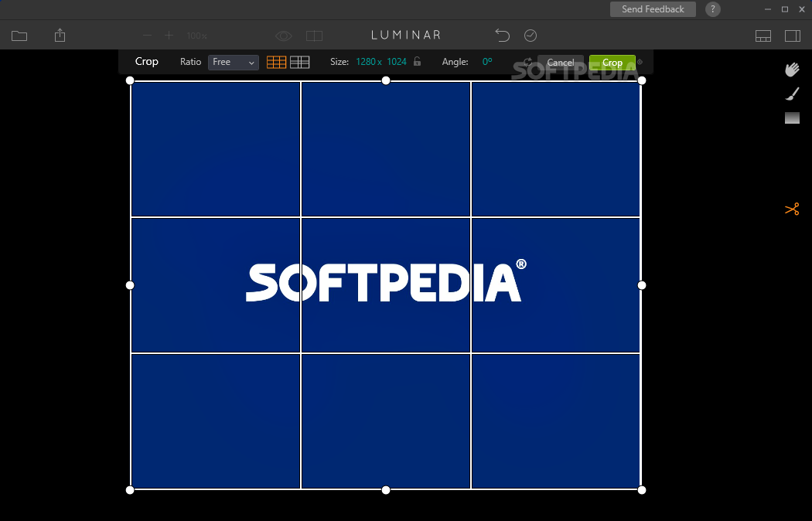The image size is (812, 521).
Task: Click the share/export icon
Action: click(x=60, y=36)
